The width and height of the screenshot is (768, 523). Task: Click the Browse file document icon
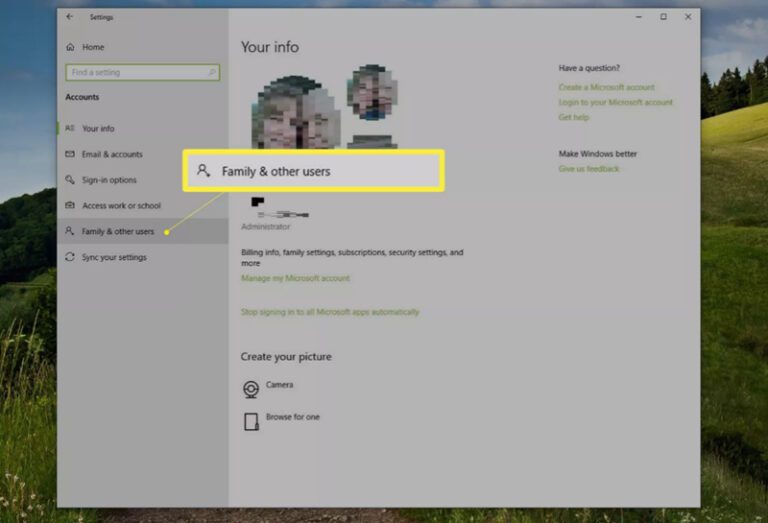point(251,422)
